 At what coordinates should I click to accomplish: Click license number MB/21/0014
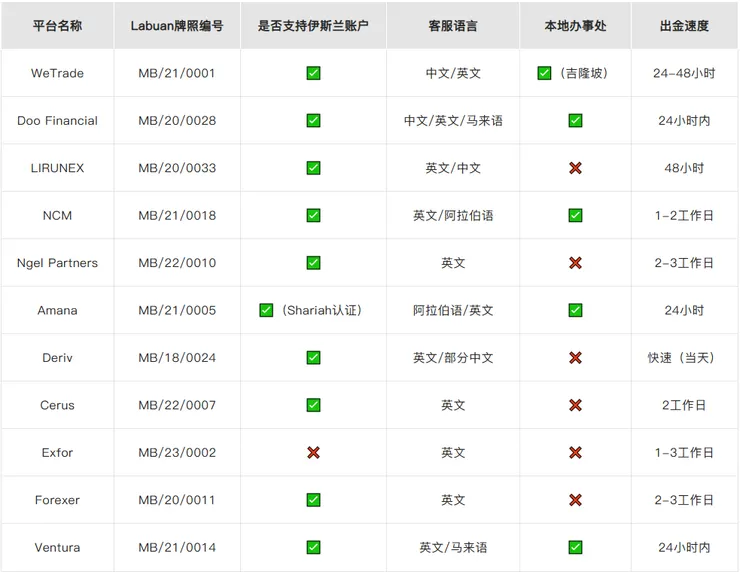pyautogui.click(x=177, y=548)
